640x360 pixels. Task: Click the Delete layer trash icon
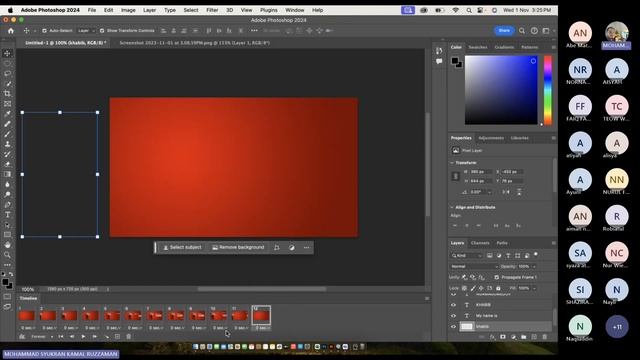tap(544, 337)
